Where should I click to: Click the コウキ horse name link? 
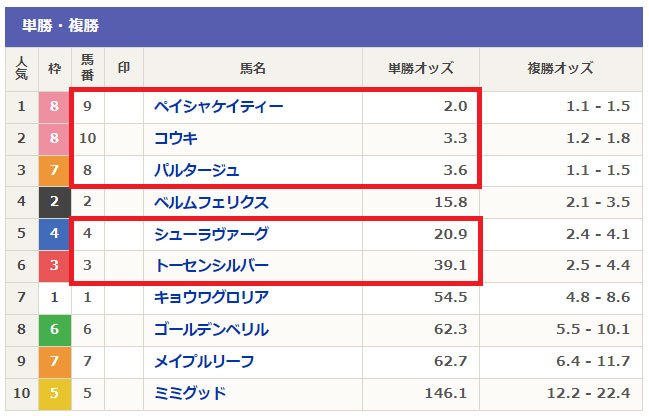coord(175,138)
